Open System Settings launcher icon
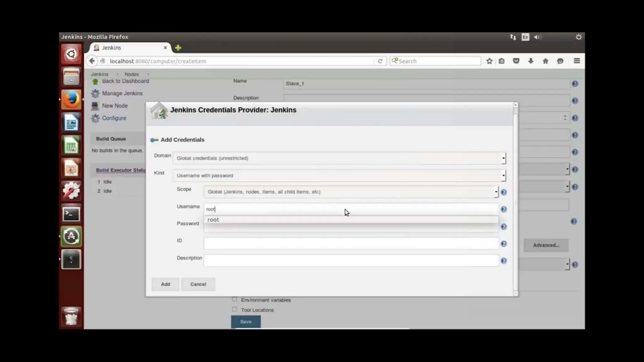 (71, 191)
